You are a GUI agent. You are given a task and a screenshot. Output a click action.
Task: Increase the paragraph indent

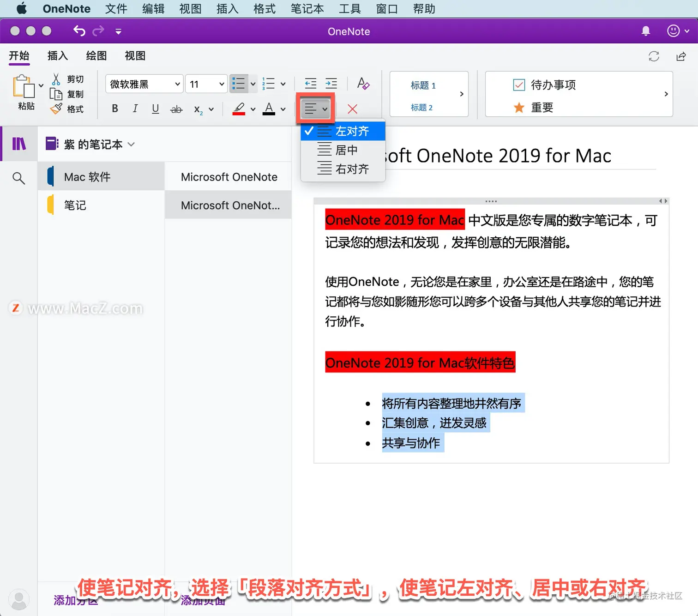click(331, 84)
